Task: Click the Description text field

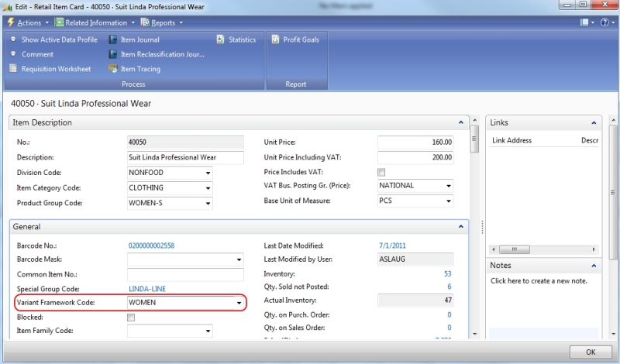Action: click(184, 157)
